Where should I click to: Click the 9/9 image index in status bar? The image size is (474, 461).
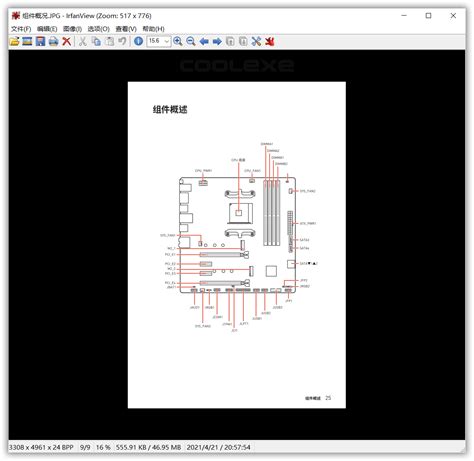(x=85, y=447)
